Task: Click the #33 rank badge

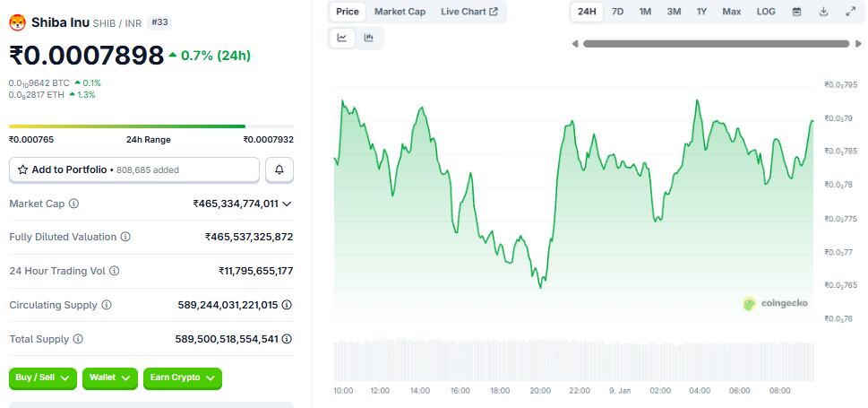Action: [x=160, y=22]
